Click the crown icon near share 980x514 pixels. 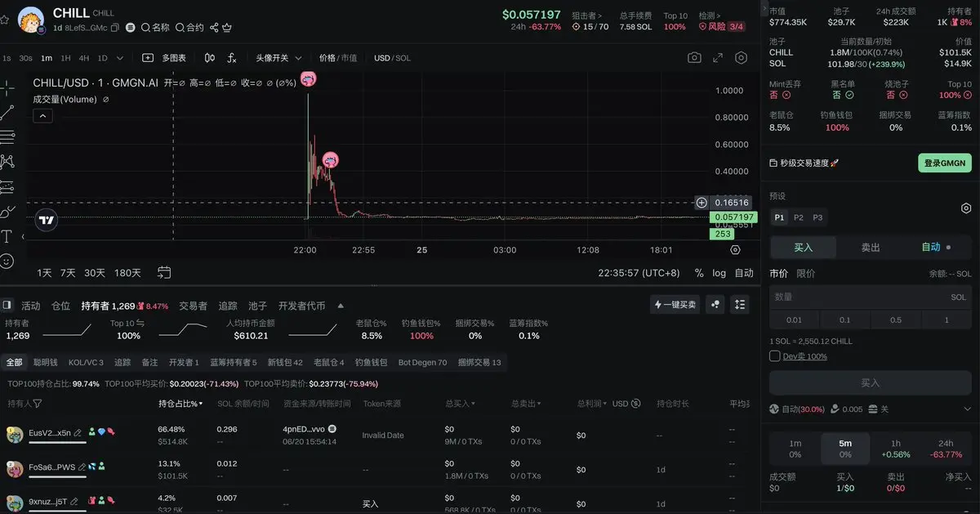coord(226,28)
